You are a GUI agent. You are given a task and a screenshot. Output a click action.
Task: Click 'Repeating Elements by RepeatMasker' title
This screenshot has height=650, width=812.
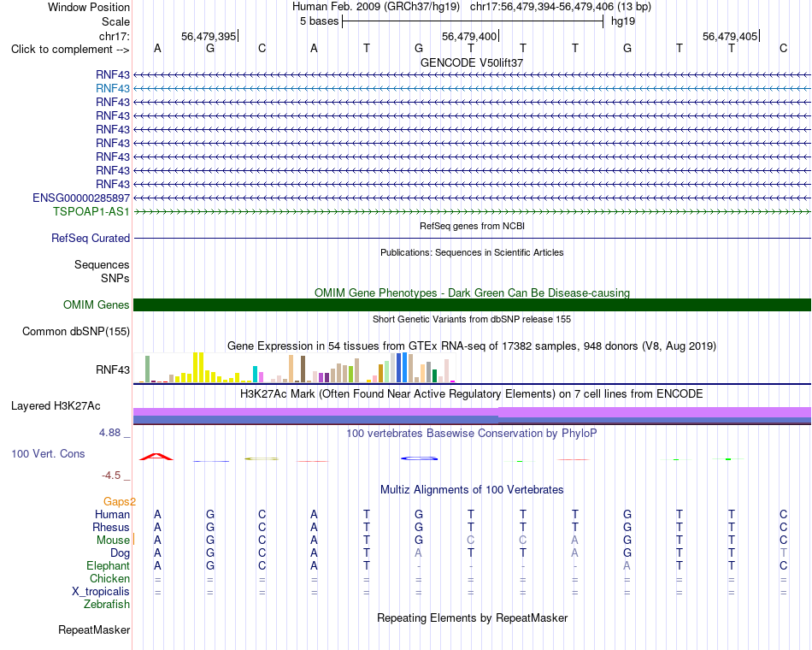(x=472, y=618)
